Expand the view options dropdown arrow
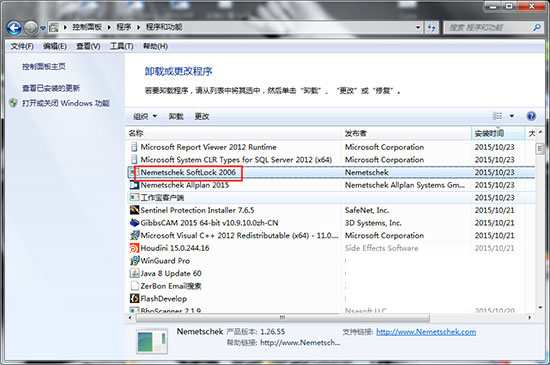Viewport: 550px width, 365px height. coord(512,116)
